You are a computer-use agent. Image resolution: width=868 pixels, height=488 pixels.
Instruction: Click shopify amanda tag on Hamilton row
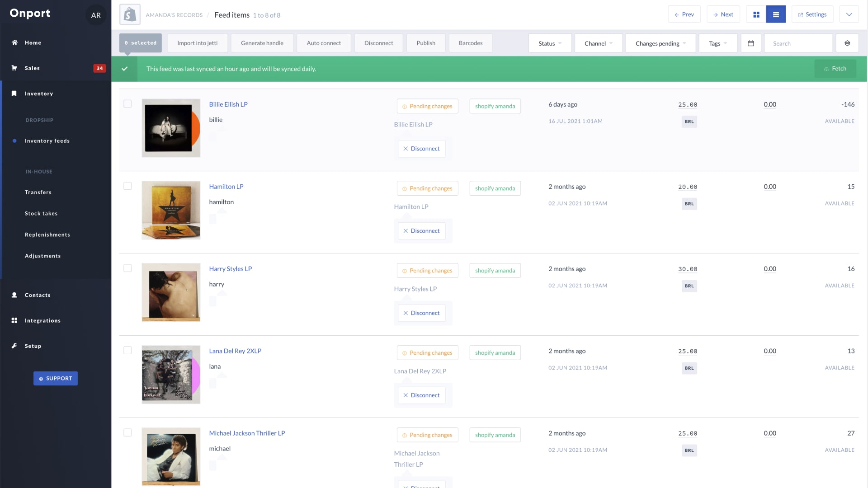[495, 188]
